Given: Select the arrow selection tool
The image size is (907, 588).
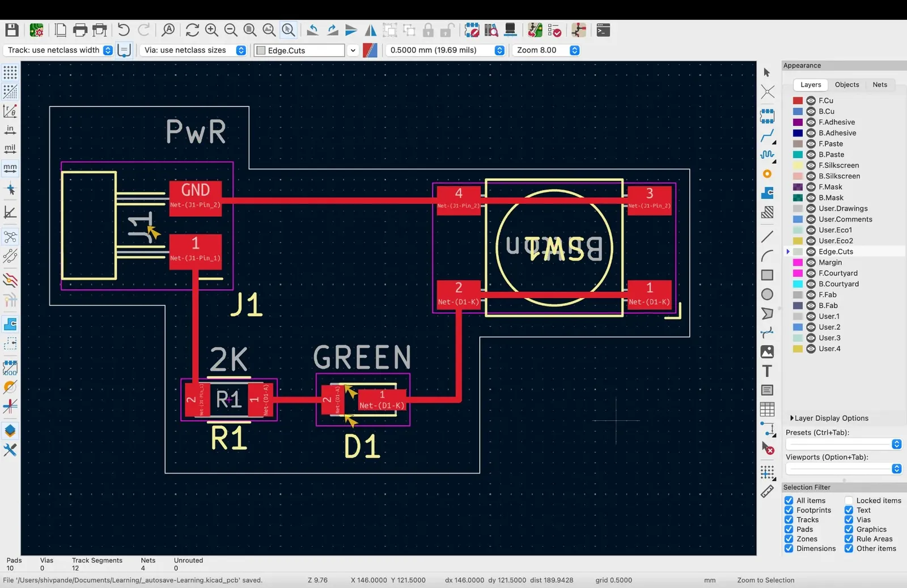Looking at the screenshot, I should [x=767, y=73].
